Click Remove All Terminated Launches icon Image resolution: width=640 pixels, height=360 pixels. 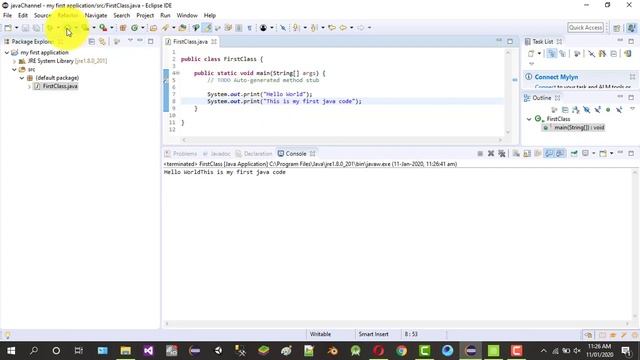click(502, 153)
